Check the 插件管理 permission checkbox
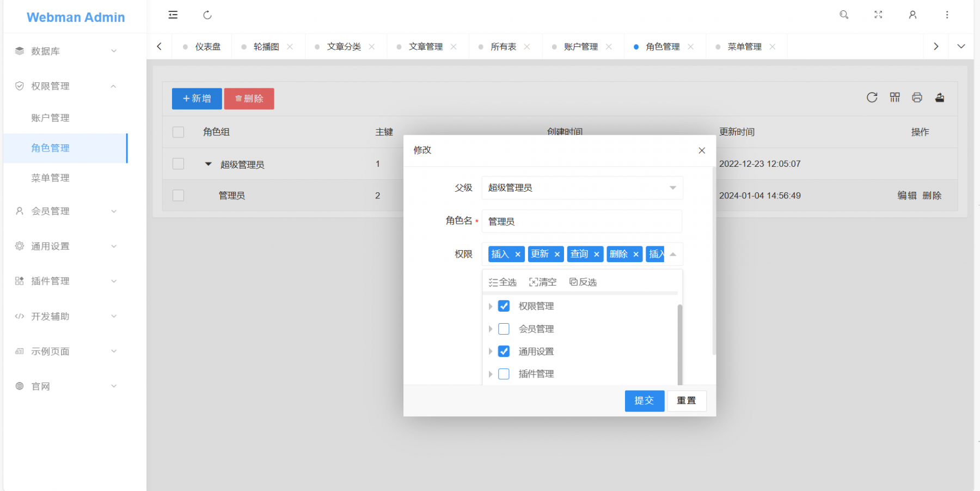Viewport: 980px width, 491px height. coord(504,374)
